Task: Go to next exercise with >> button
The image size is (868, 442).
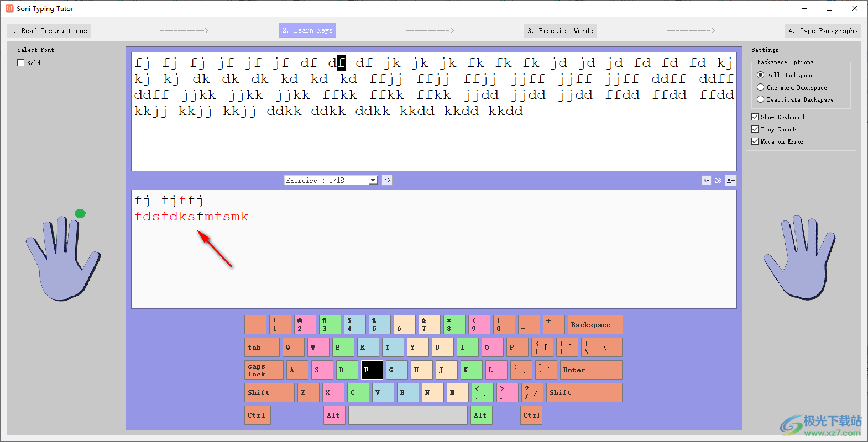Action: (x=387, y=180)
